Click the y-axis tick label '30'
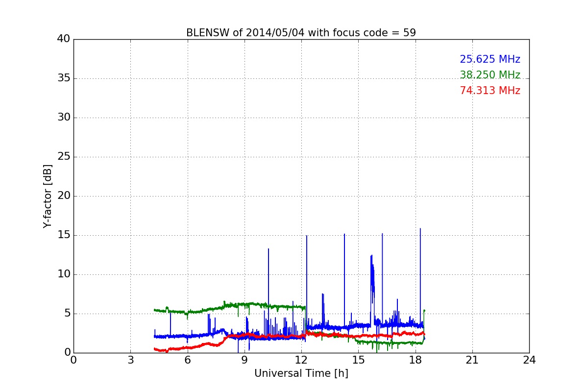This screenshot has height=392, width=588. [x=64, y=118]
